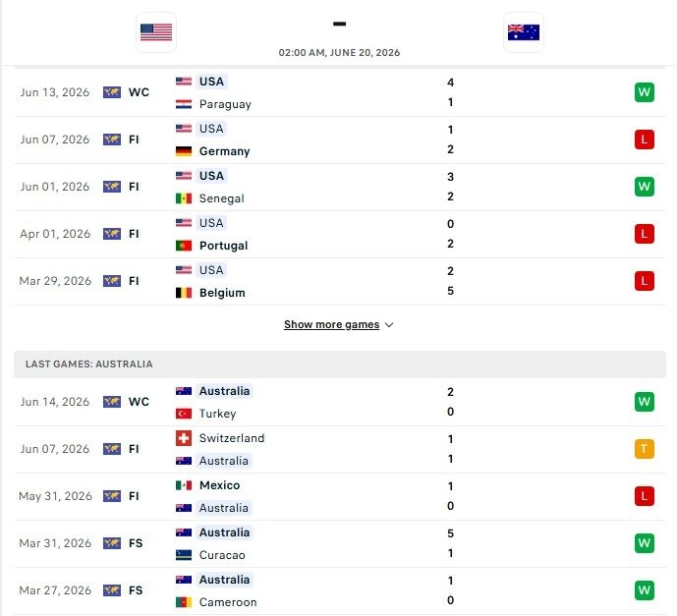Click the W badge for USA vs Paraguay

[x=645, y=92]
